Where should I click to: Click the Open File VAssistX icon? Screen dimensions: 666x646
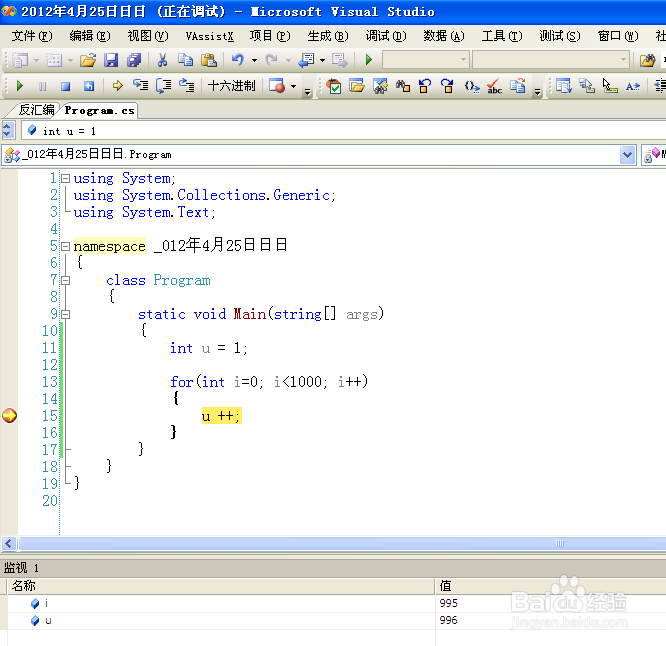click(357, 86)
